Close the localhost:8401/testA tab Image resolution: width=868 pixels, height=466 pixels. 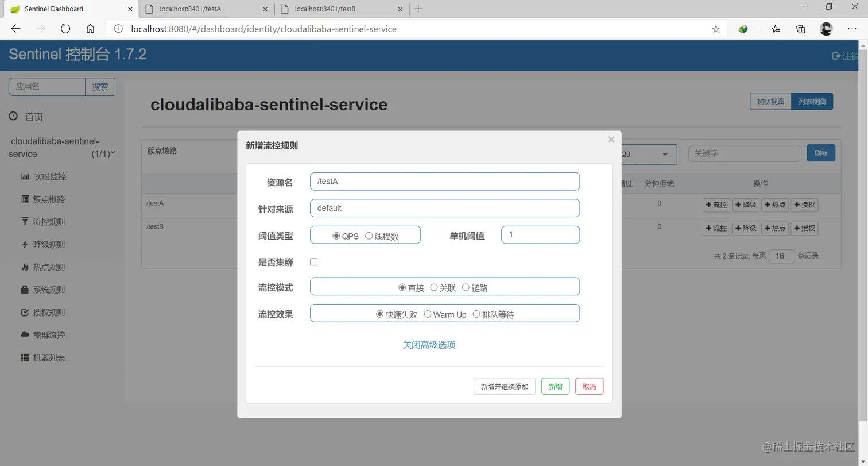click(x=265, y=9)
